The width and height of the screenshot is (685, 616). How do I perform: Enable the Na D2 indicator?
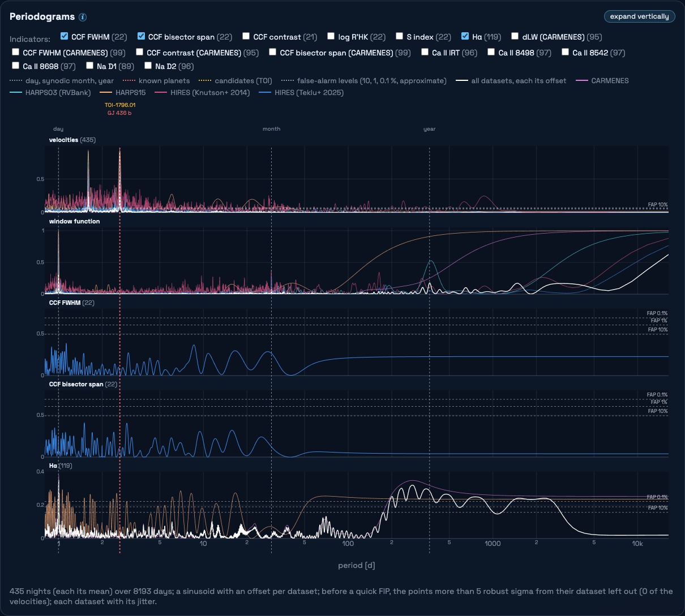coord(148,66)
